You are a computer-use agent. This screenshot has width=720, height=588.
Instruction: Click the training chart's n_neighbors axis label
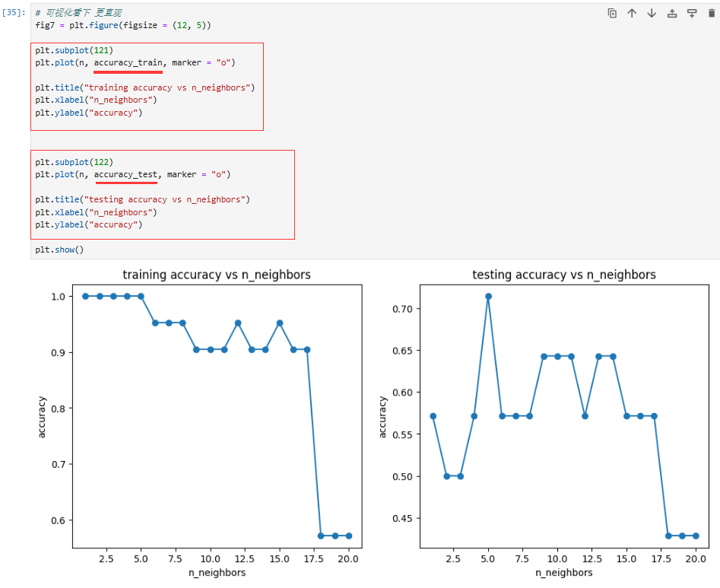pyautogui.click(x=217, y=572)
